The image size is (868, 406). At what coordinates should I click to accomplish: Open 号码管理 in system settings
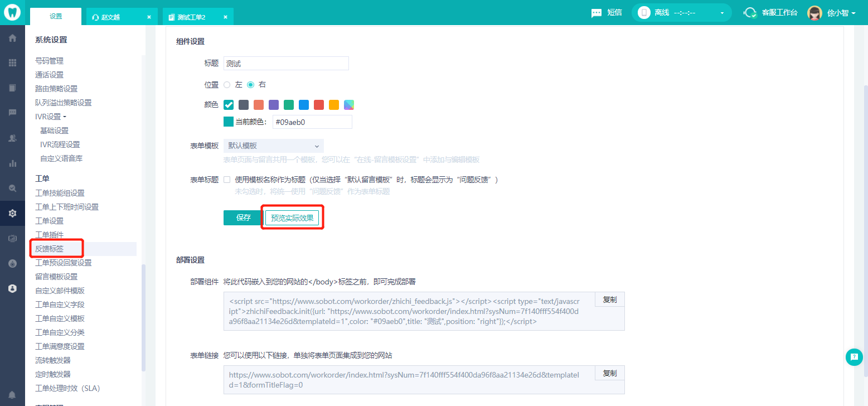tap(49, 61)
